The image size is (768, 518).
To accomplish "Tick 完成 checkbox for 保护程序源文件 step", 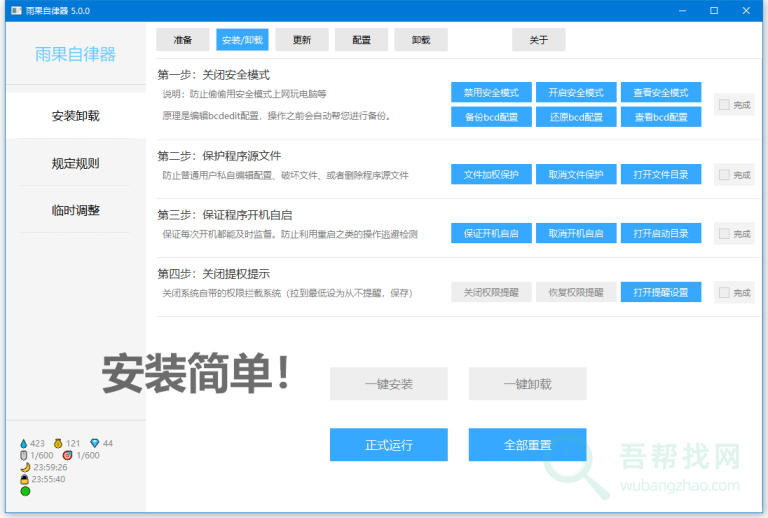I will [724, 175].
